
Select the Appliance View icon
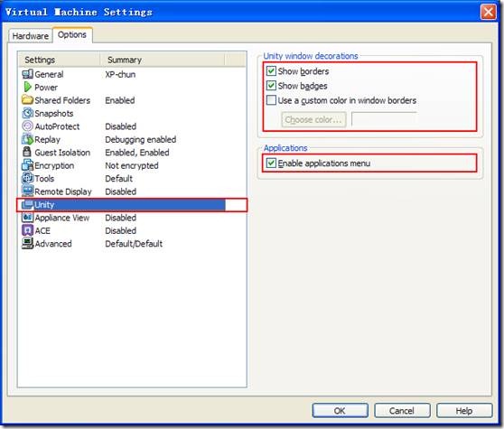tap(27, 218)
